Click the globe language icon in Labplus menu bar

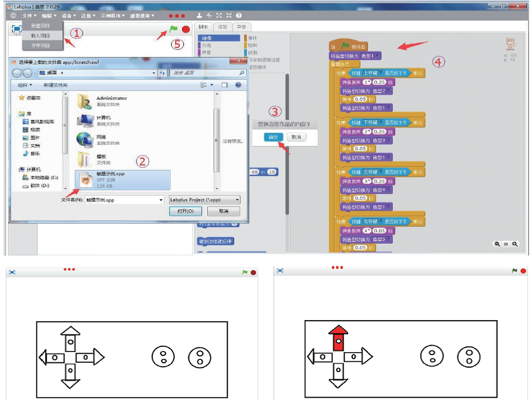(13, 15)
